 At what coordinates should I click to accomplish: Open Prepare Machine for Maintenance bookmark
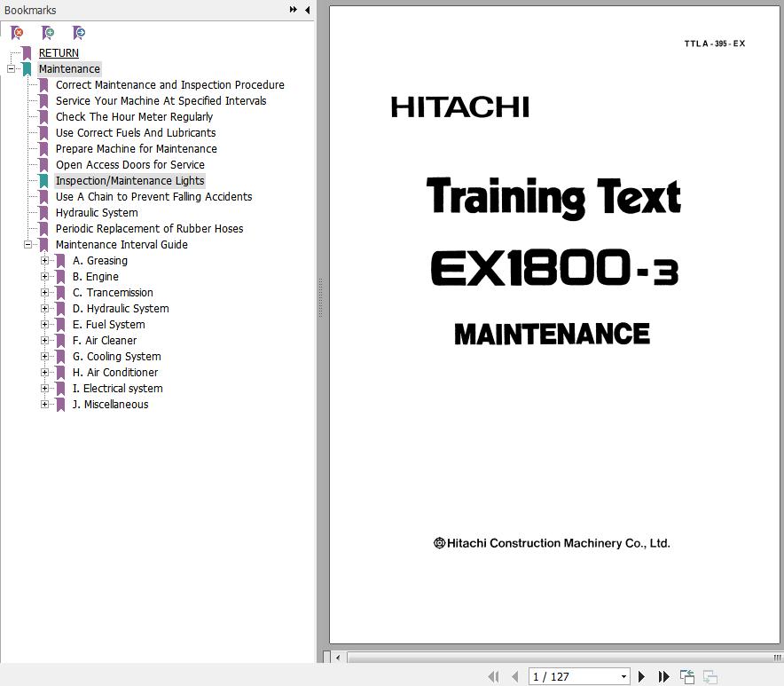tap(136, 149)
